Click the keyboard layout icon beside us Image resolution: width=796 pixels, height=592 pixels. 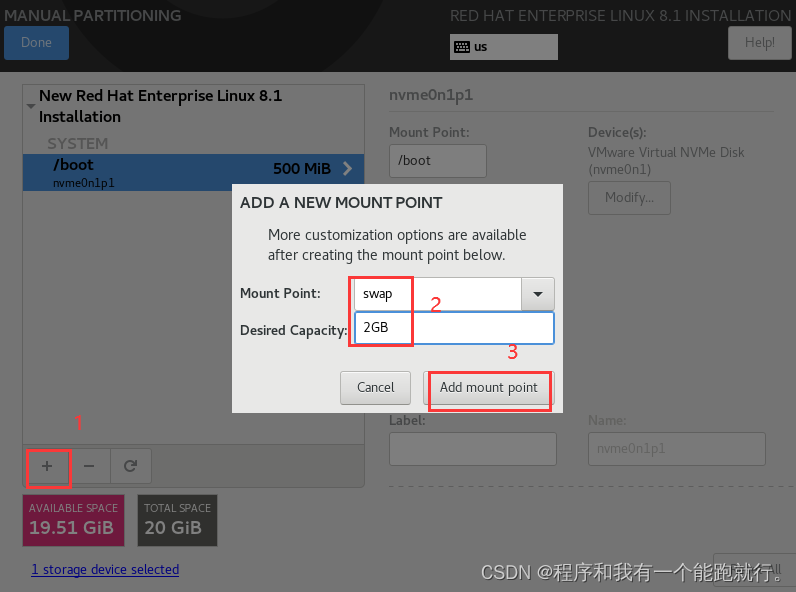tap(462, 47)
